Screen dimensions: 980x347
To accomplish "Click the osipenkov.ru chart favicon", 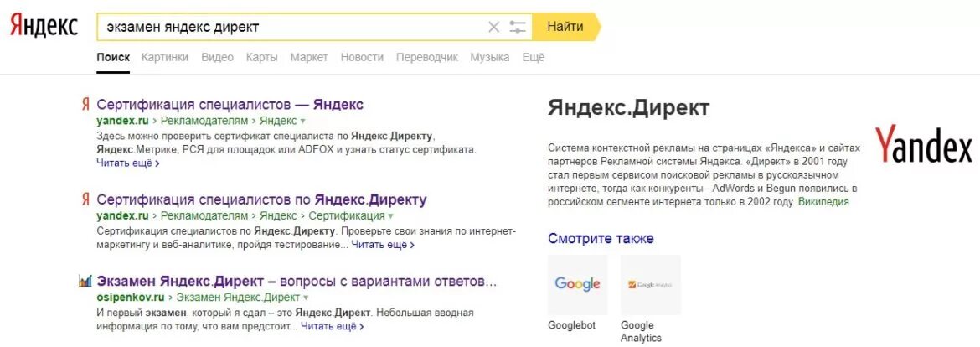I will tap(85, 281).
